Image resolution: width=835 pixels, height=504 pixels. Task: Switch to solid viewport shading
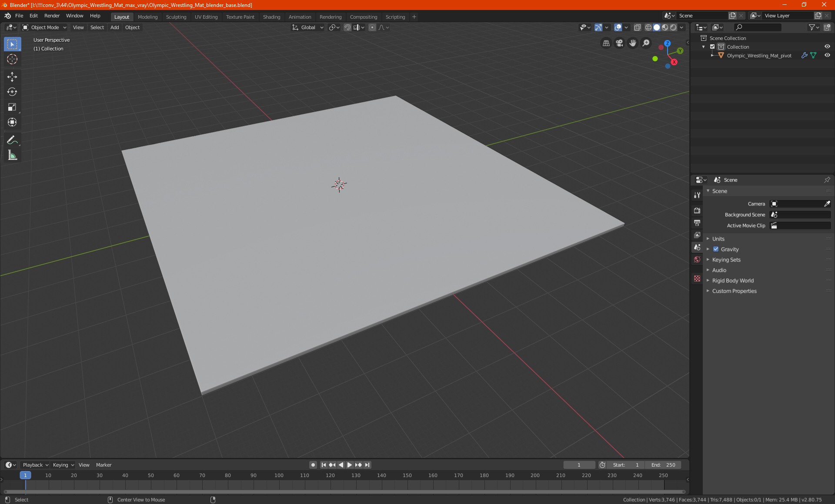(657, 27)
